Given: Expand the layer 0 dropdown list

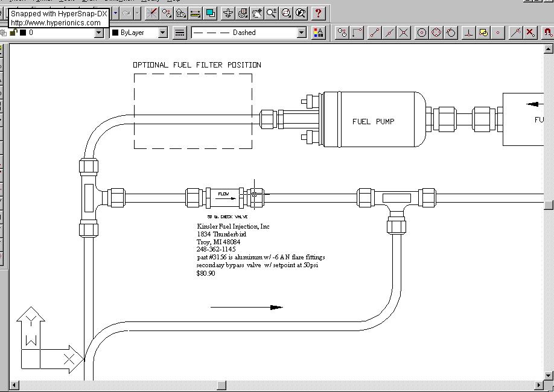Looking at the screenshot, I should coord(99,33).
